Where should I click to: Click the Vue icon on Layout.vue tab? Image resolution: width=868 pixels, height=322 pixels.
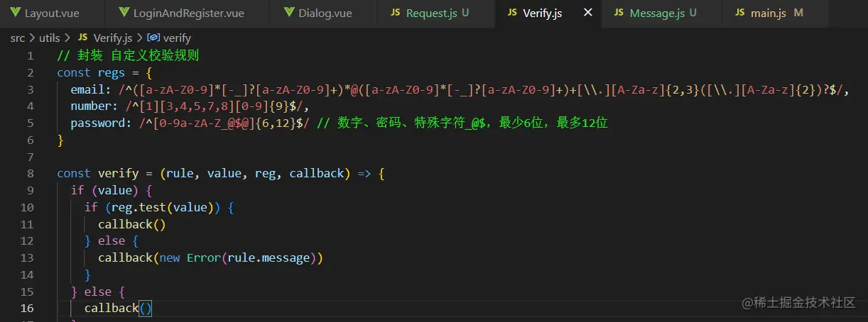[15, 13]
